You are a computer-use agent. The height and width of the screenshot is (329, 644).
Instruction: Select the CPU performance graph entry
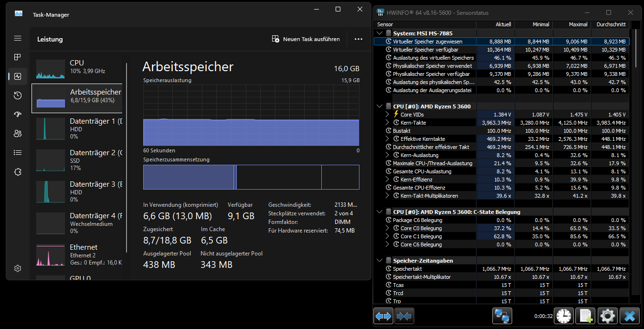(77, 69)
